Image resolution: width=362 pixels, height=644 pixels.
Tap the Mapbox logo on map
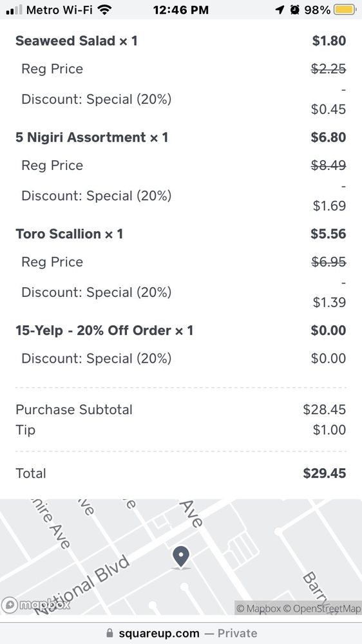coord(35,605)
